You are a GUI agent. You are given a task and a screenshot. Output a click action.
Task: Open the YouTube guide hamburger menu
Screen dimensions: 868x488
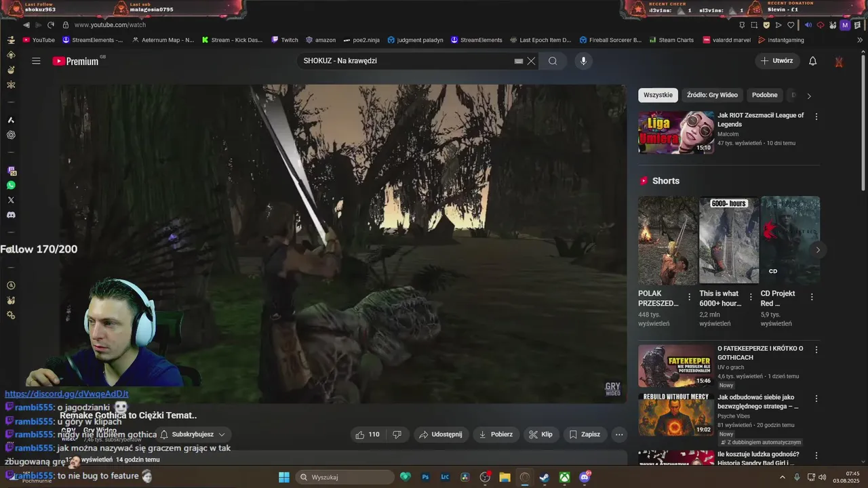pyautogui.click(x=36, y=61)
